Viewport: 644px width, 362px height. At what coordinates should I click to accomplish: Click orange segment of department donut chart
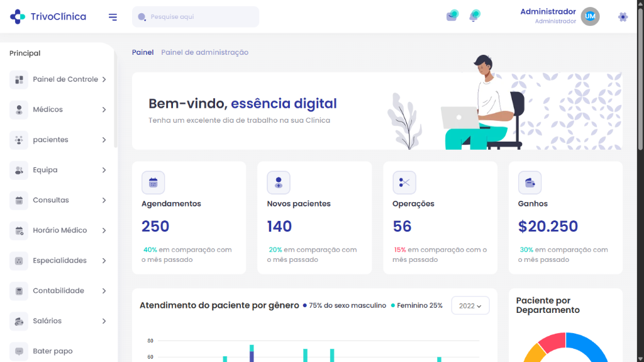[x=534, y=354]
